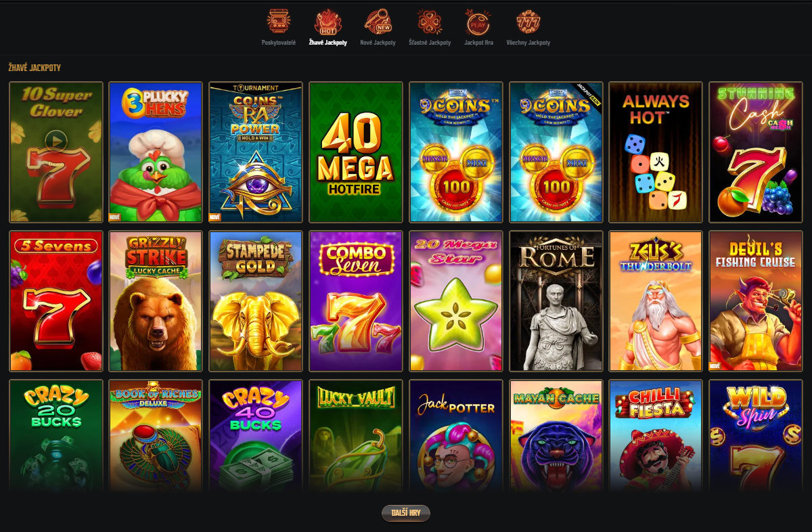
Task: Launch Coins of Ra Power tournament game
Action: (x=256, y=152)
